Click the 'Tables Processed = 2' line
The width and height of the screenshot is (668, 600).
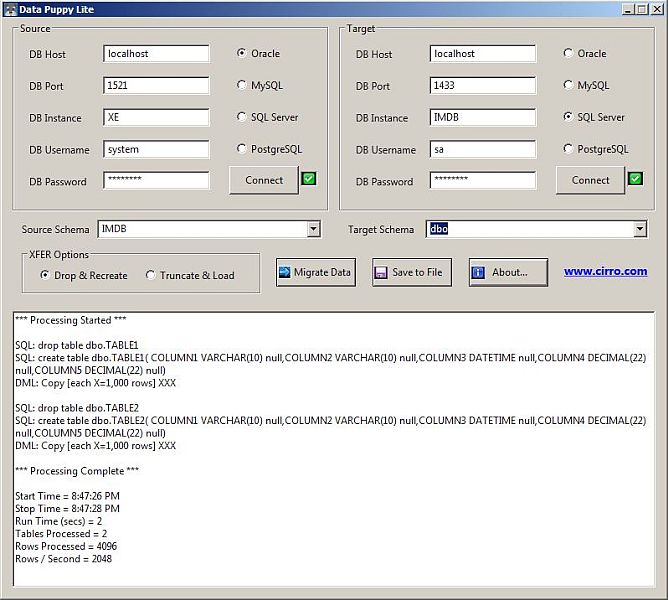click(61, 534)
